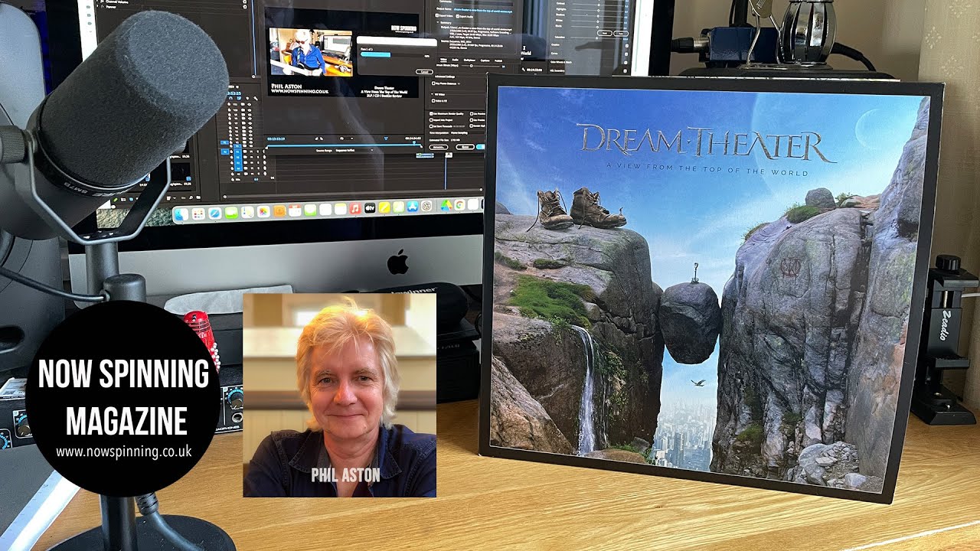The image size is (980, 551).
Task: Launch the Music app in Dock
Action: pos(354,209)
